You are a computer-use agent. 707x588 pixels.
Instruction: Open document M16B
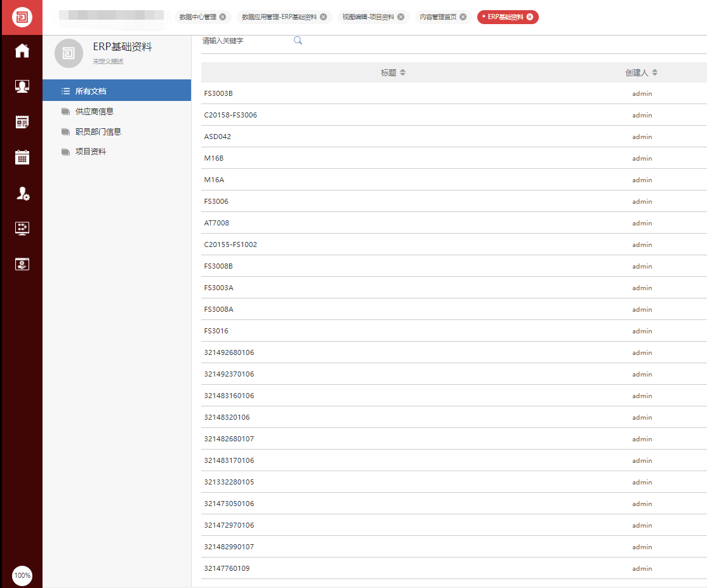[x=214, y=158]
